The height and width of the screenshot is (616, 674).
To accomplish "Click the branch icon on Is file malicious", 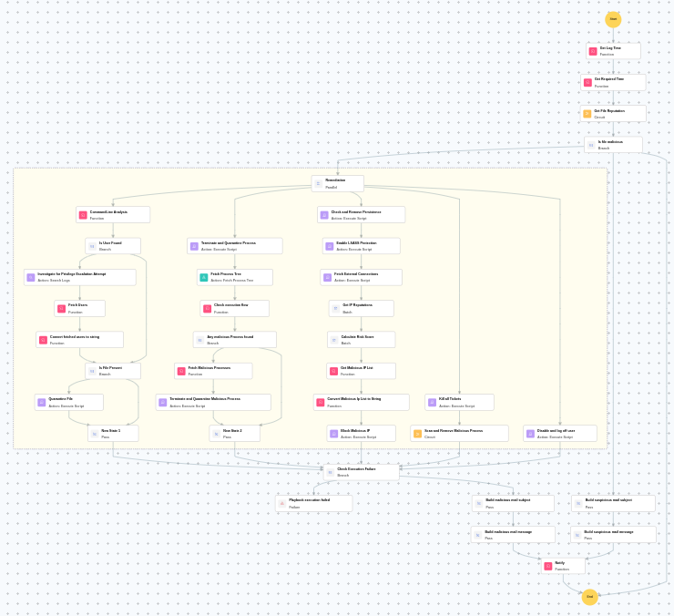I will coord(591,146).
